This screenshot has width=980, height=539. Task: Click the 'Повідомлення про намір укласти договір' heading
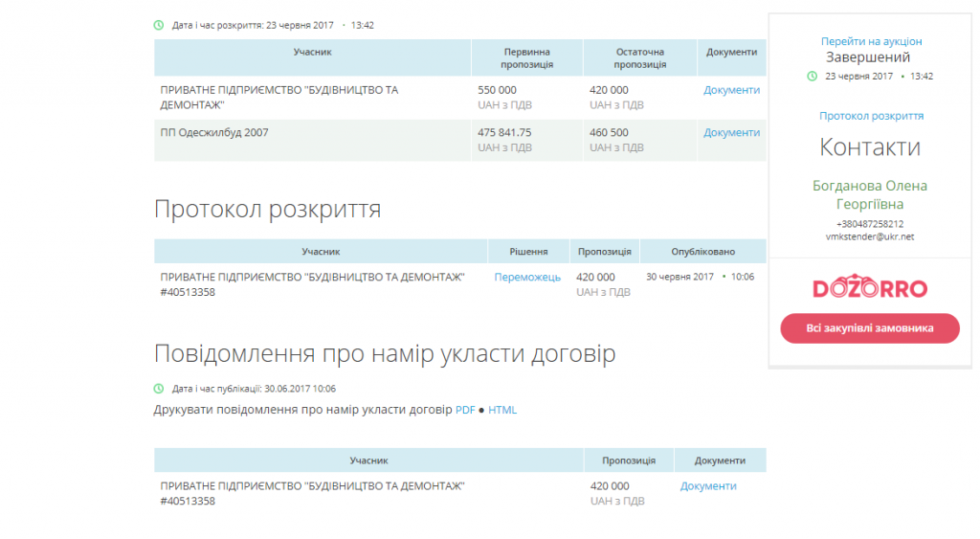(x=384, y=354)
